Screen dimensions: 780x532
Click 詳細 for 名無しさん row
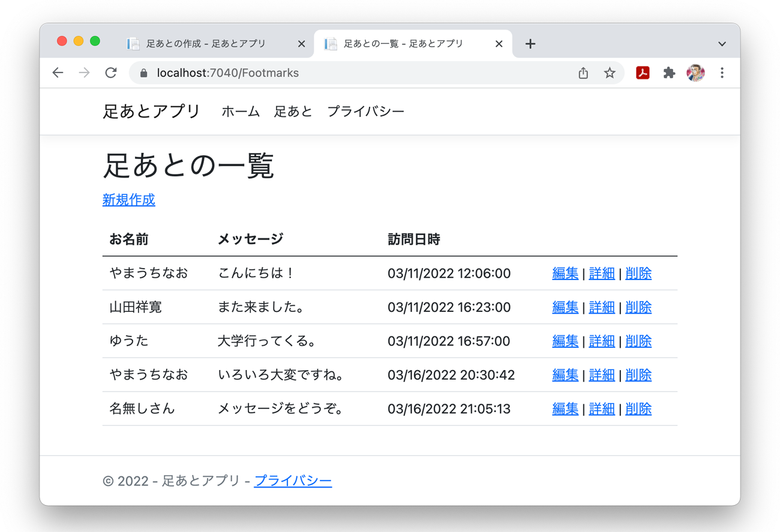[x=602, y=409]
